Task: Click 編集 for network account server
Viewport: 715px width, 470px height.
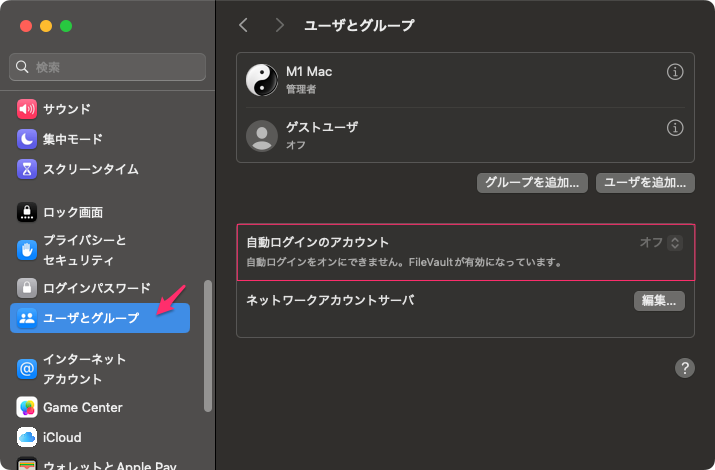Action: pos(659,300)
